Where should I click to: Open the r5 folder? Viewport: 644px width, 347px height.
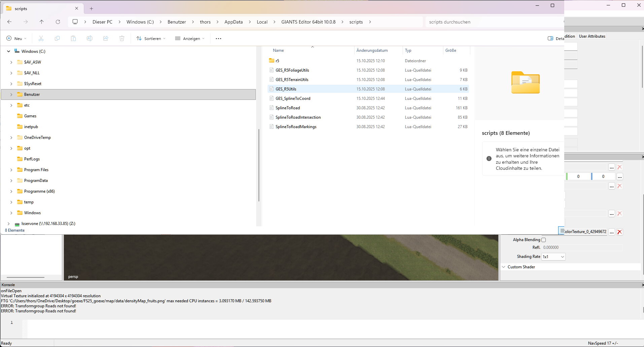[x=277, y=61]
